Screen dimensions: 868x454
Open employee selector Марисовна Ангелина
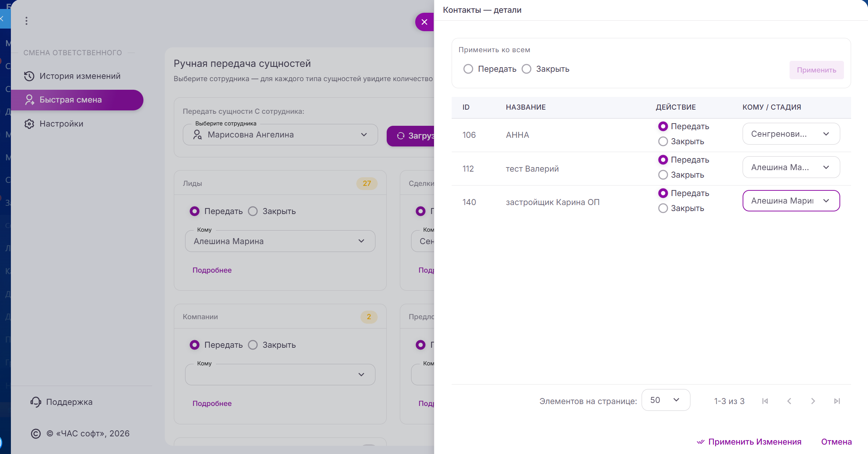click(x=280, y=135)
